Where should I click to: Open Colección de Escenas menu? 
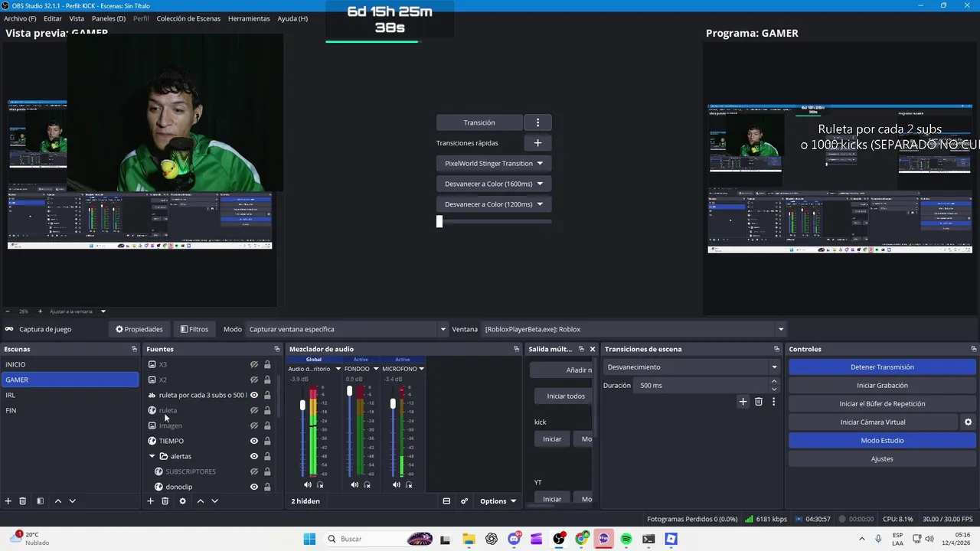188,18
